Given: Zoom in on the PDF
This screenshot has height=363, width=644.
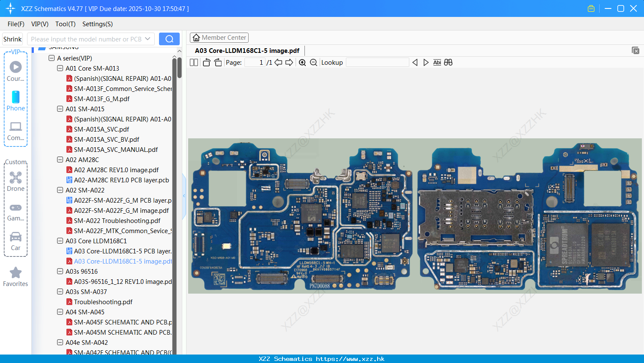Looking at the screenshot, I should [302, 62].
